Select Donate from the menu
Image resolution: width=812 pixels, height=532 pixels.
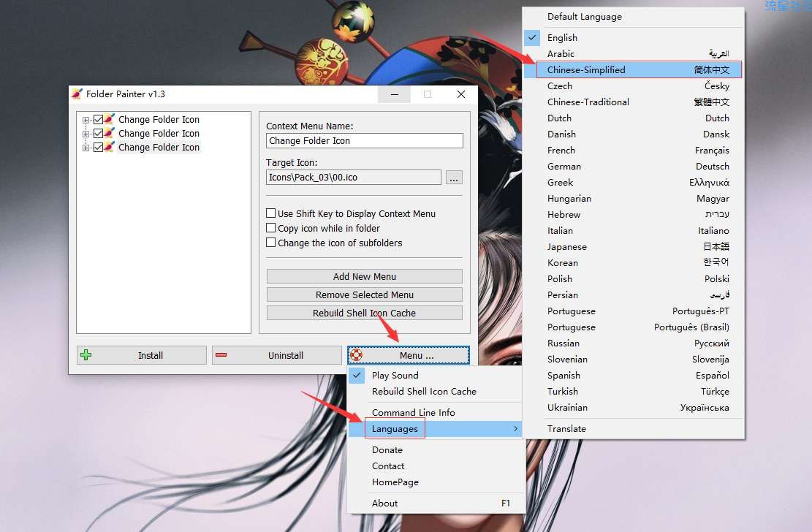[x=435, y=449]
